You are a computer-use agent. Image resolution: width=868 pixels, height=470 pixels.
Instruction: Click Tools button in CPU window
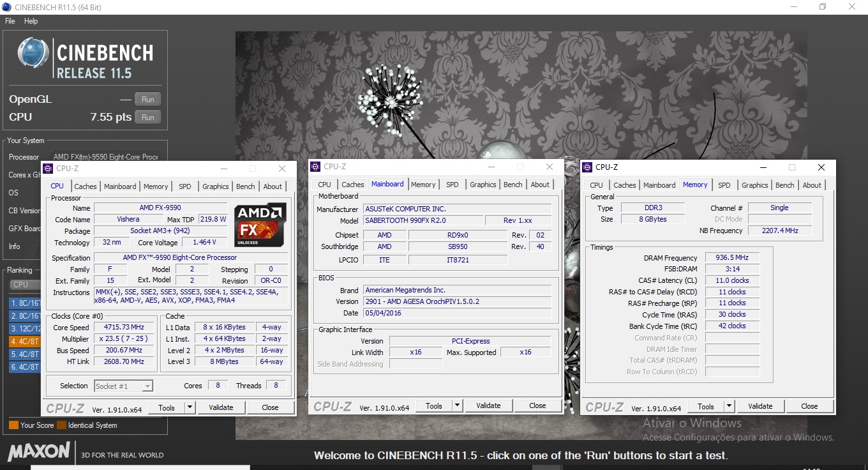click(x=167, y=407)
